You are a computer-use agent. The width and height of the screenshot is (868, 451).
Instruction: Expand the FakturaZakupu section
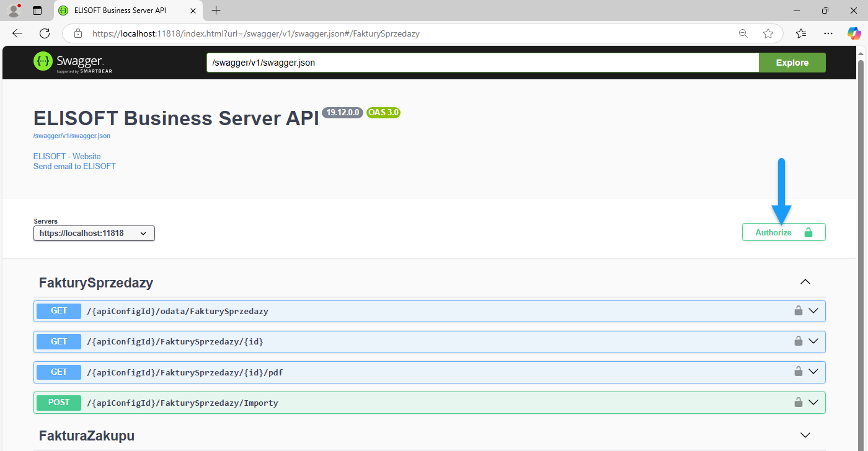click(x=805, y=436)
